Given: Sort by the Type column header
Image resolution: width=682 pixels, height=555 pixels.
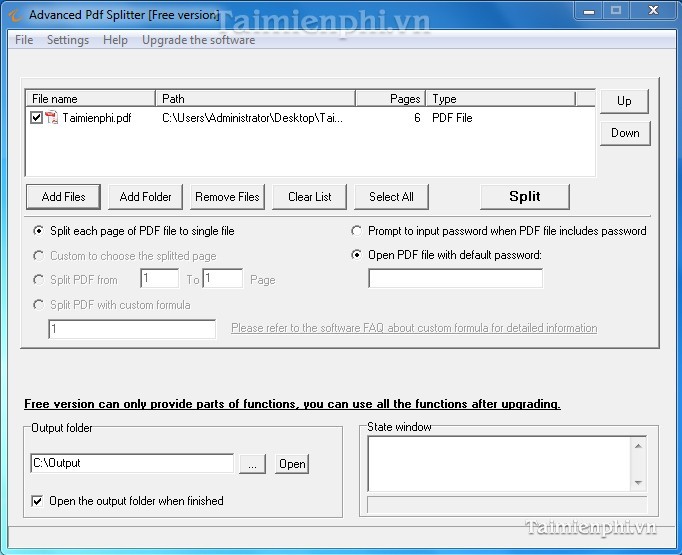Looking at the screenshot, I should (x=501, y=99).
